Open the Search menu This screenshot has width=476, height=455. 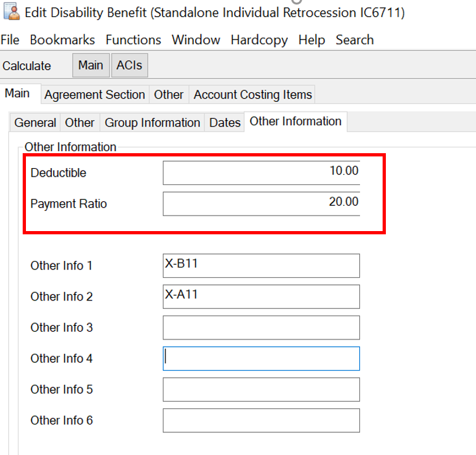354,40
